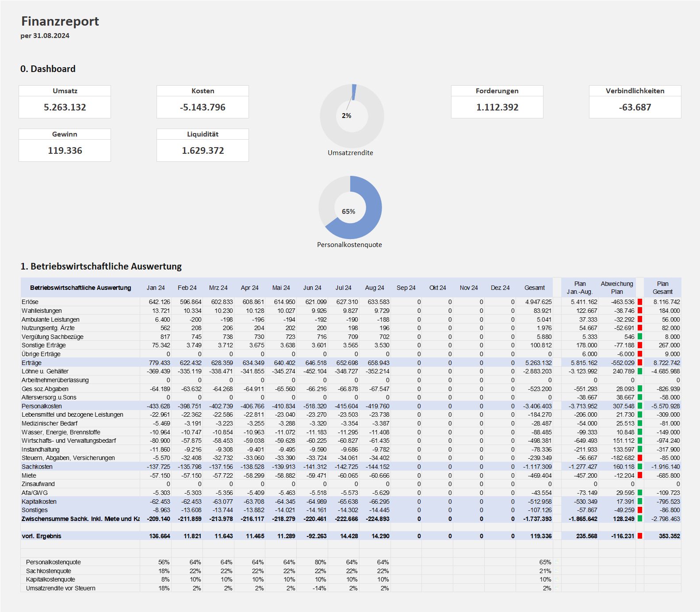Click the Umsatzrendite donut chart
Screen dimensions: 700x612
tap(352, 117)
